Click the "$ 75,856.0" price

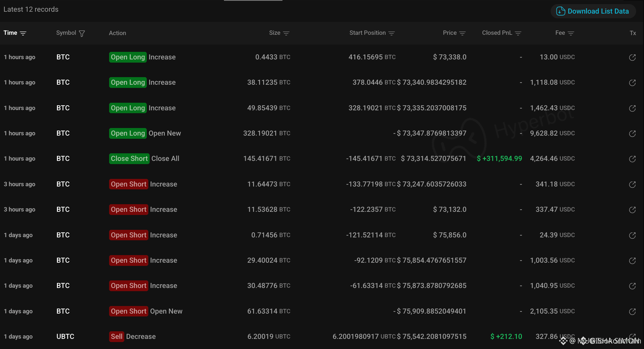click(450, 235)
